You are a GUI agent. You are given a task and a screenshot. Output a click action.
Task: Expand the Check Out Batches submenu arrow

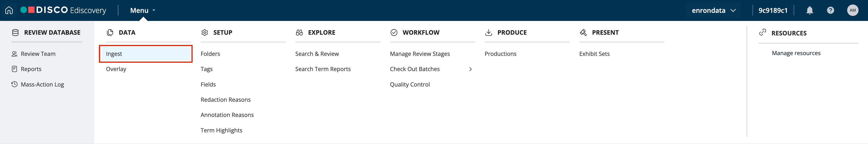[470, 69]
